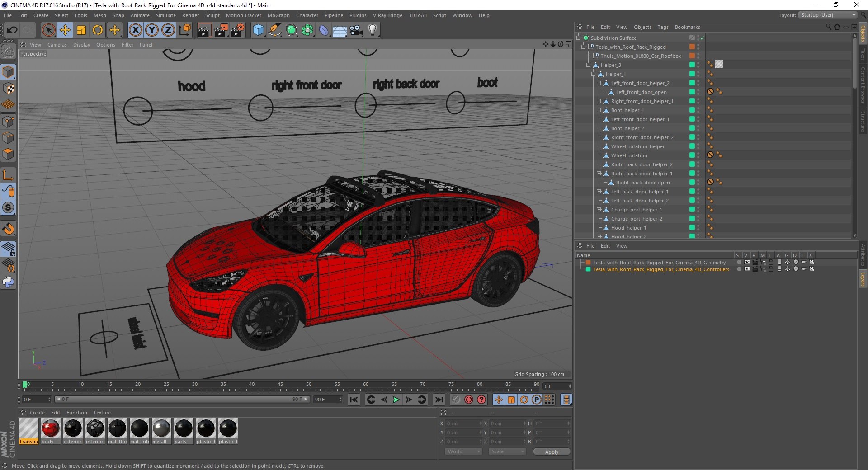Open the Layout Startup dropdown
The height and width of the screenshot is (470, 868).
pos(828,15)
